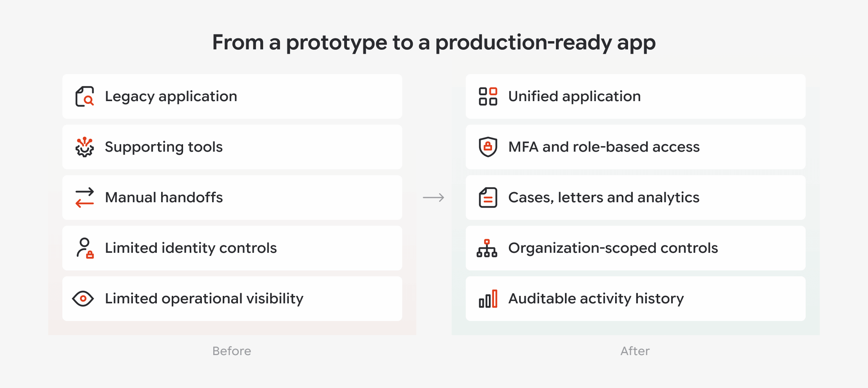Click the Unified application grid icon
The image size is (868, 388).
(x=488, y=96)
